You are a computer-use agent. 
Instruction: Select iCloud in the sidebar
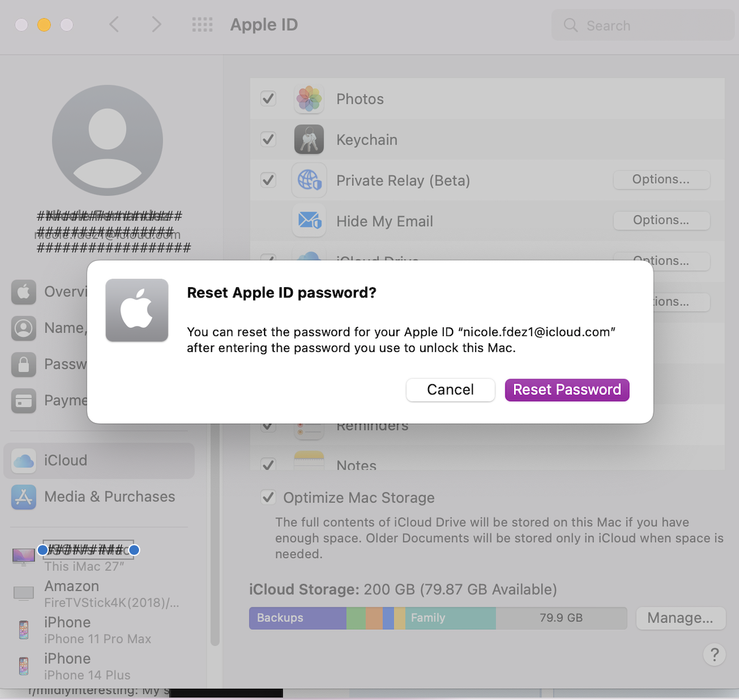(x=99, y=460)
